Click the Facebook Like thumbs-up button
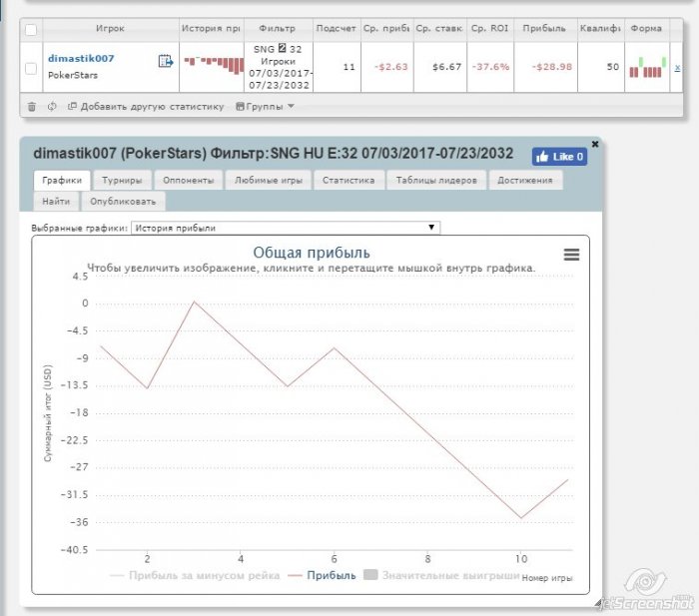The image size is (699, 616). (x=559, y=157)
